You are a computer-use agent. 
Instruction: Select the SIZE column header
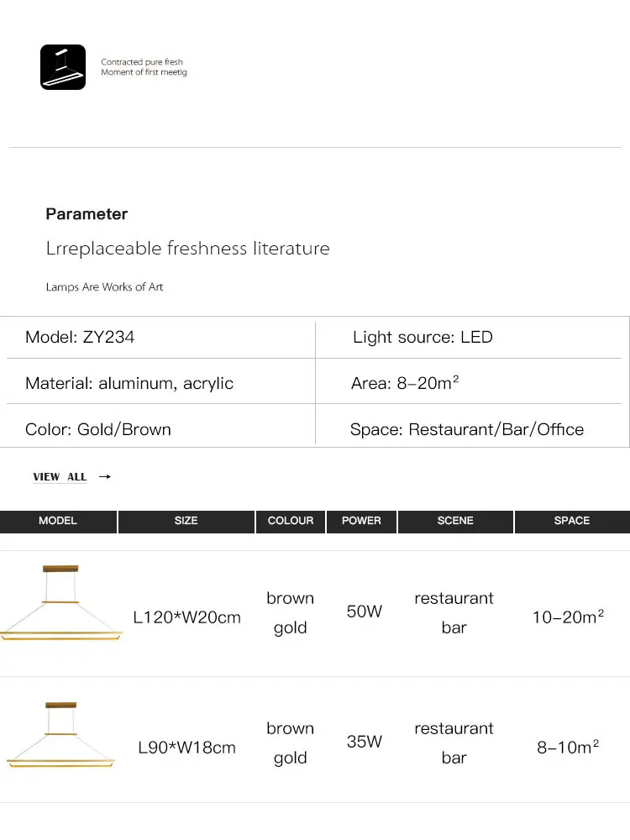click(x=186, y=521)
